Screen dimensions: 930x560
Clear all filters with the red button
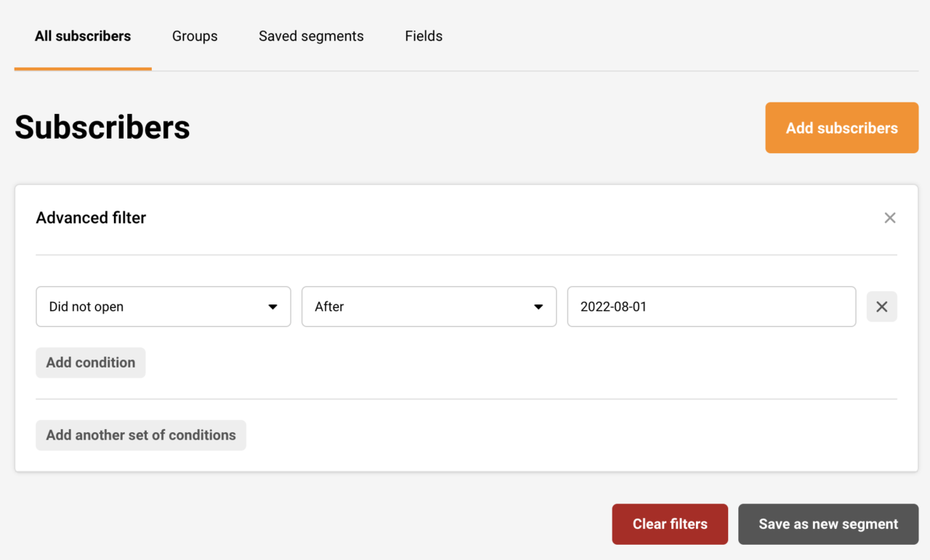pos(670,524)
